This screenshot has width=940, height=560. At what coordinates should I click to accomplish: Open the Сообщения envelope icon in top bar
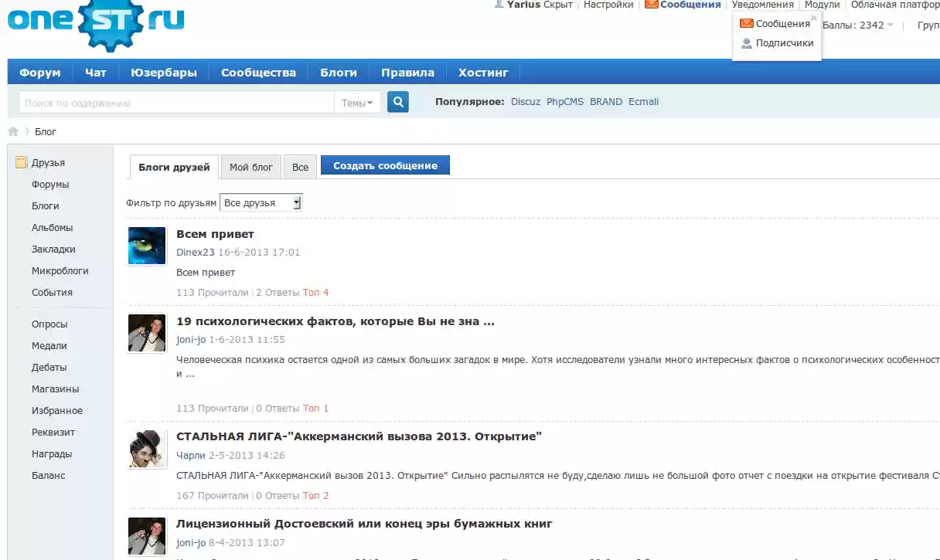pyautogui.click(x=651, y=5)
